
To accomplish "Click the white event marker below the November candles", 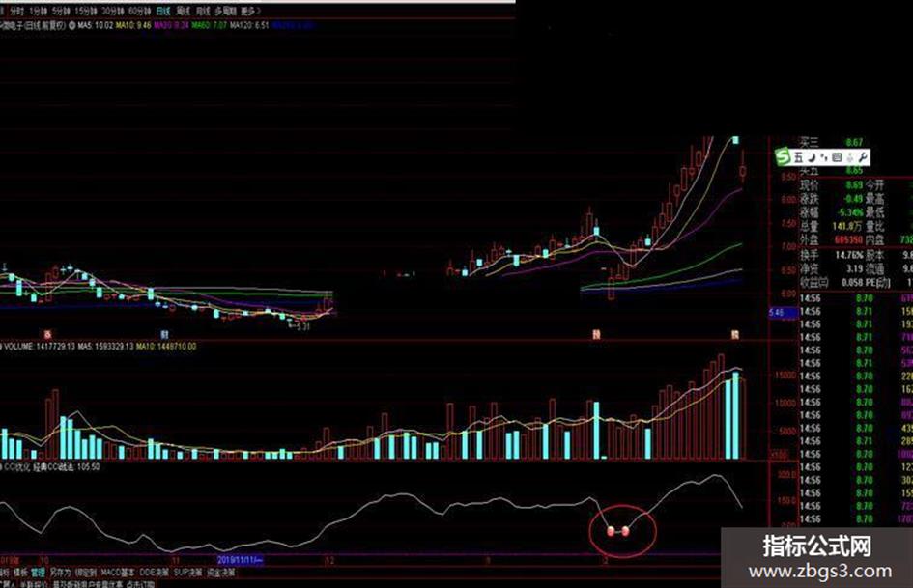I will tap(165, 335).
